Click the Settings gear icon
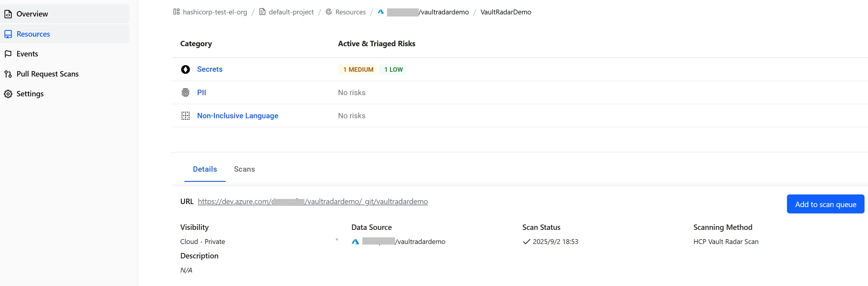 (x=8, y=94)
